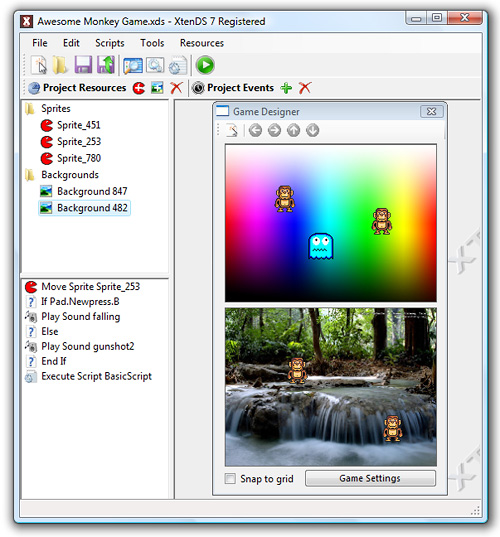Open the script editor toolbar icon
Viewport: 500px width, 537px height.
178,65
